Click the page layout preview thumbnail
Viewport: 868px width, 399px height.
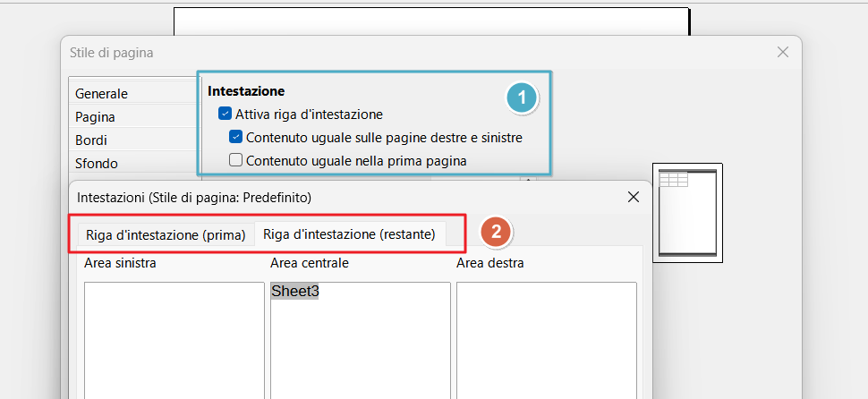click(x=688, y=212)
